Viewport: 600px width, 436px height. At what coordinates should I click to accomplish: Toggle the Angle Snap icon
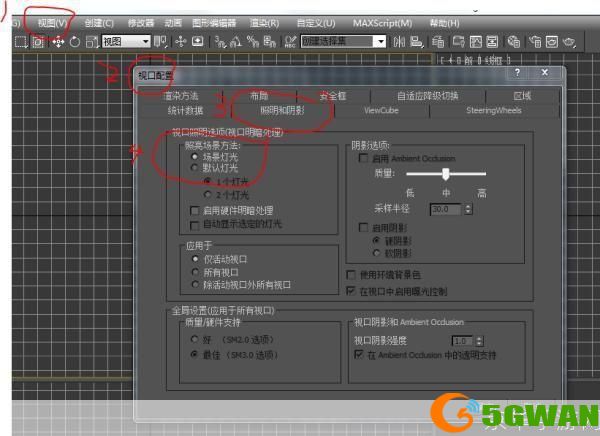(x=236, y=41)
